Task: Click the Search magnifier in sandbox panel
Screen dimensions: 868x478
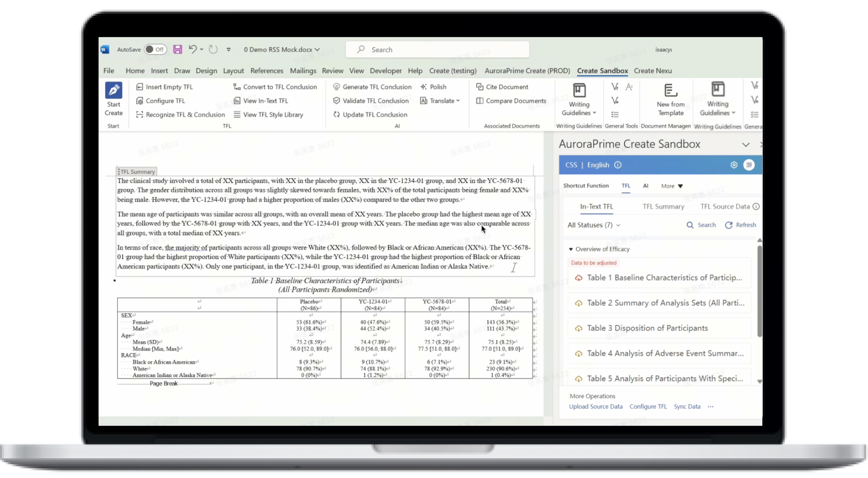Action: pos(690,225)
